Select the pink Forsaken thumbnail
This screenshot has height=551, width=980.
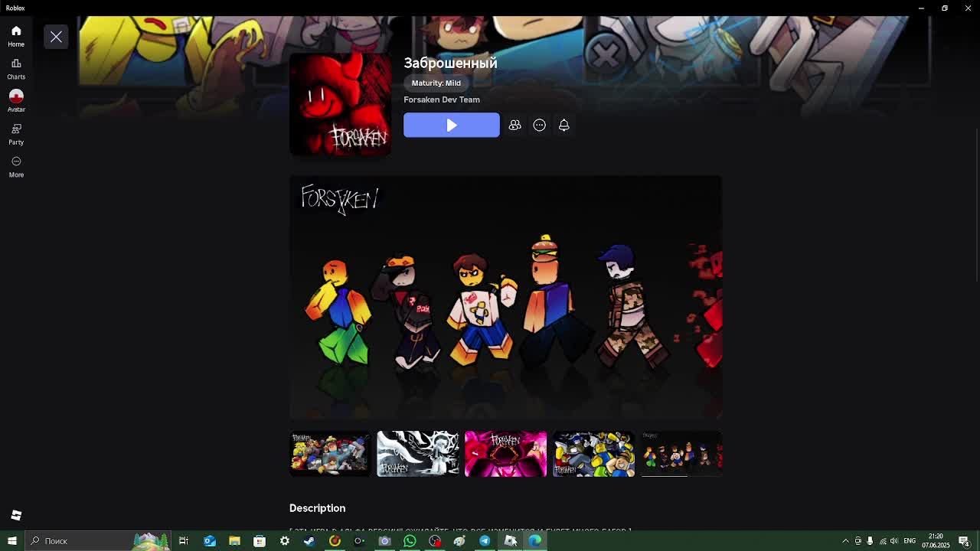pyautogui.click(x=505, y=454)
